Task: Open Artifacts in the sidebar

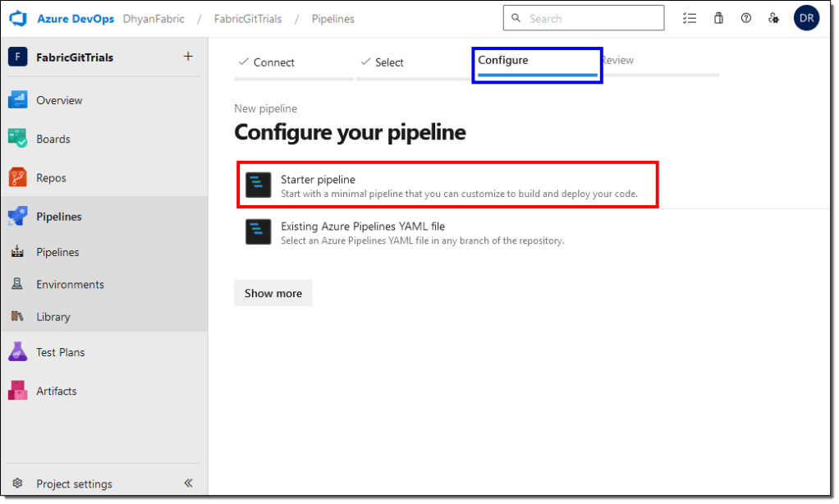Action: click(x=56, y=391)
